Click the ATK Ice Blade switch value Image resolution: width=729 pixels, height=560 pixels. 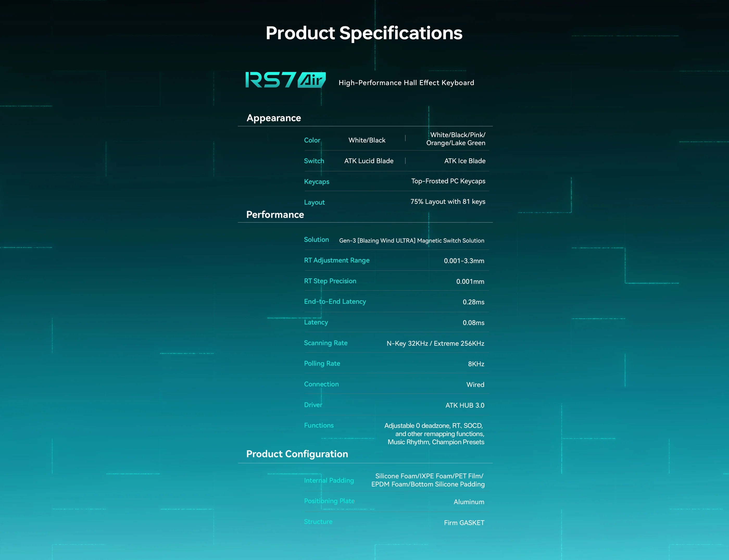[x=465, y=161]
